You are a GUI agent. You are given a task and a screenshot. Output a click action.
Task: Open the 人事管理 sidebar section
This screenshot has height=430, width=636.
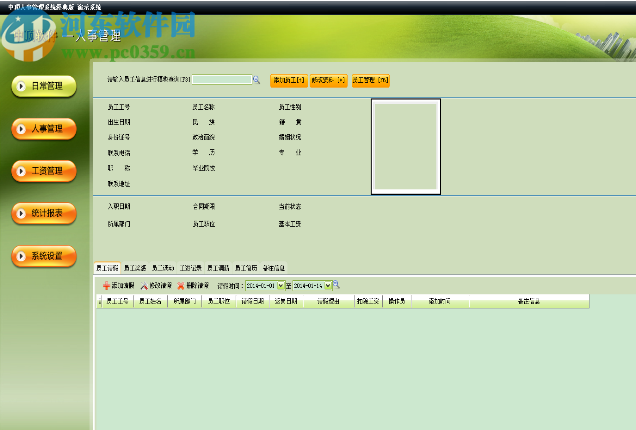[x=44, y=129]
